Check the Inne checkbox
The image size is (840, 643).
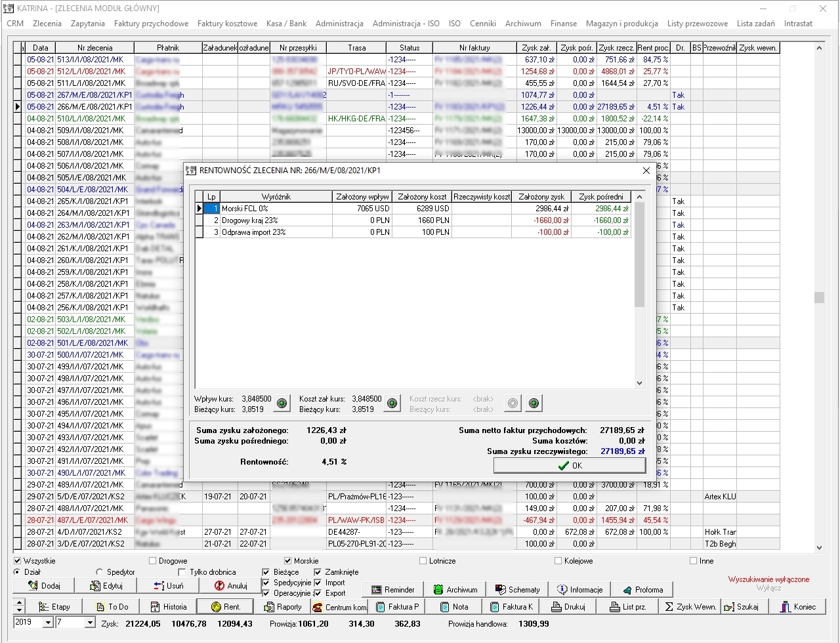coord(694,561)
